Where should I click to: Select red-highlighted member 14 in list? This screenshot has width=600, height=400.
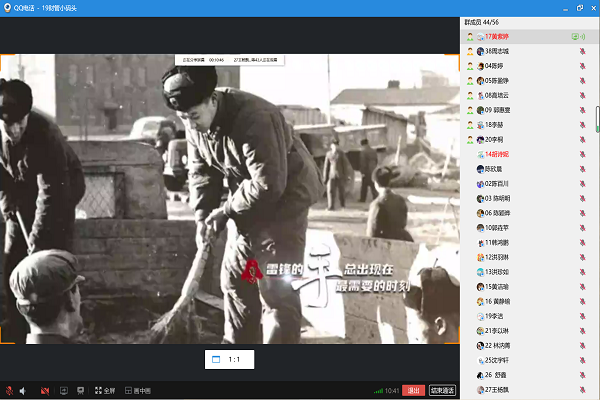[x=528, y=154]
